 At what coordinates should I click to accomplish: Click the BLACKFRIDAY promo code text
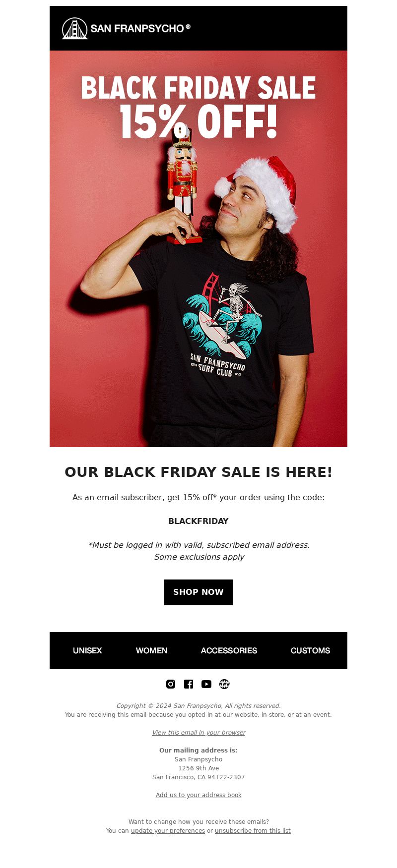(x=198, y=521)
